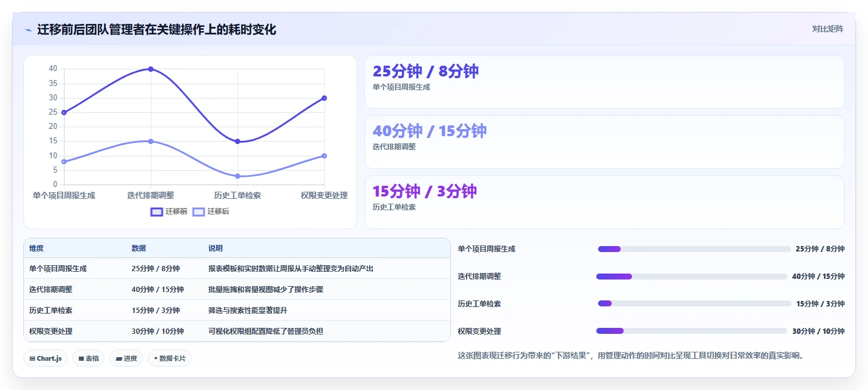Select the 25分钟 / 8分钟 stat card
The height and width of the screenshot is (390, 868).
click(x=605, y=82)
